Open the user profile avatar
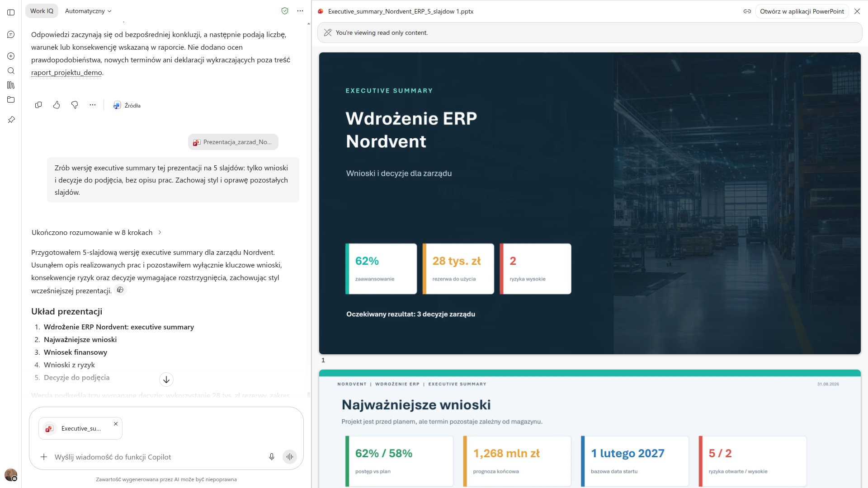The image size is (868, 488). click(x=10, y=474)
